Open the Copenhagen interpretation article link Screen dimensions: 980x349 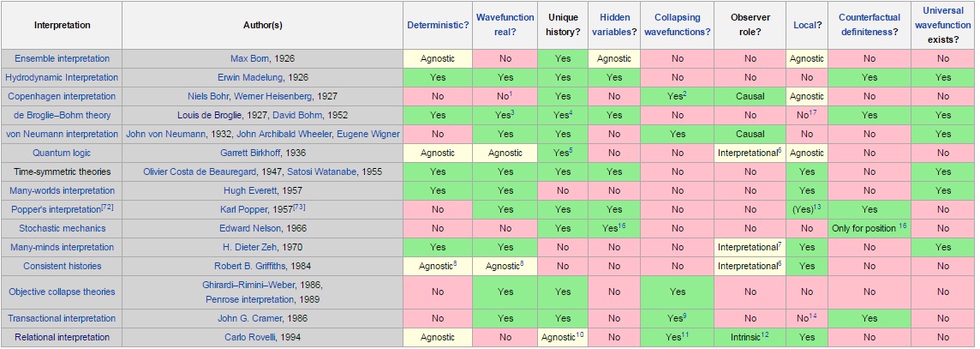tap(62, 96)
